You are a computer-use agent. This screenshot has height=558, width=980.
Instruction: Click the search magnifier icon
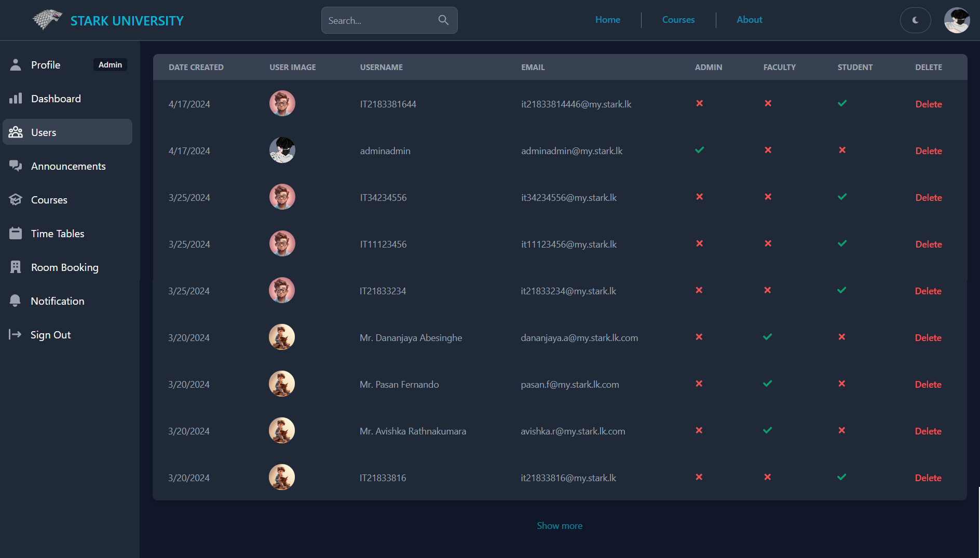pyautogui.click(x=443, y=20)
